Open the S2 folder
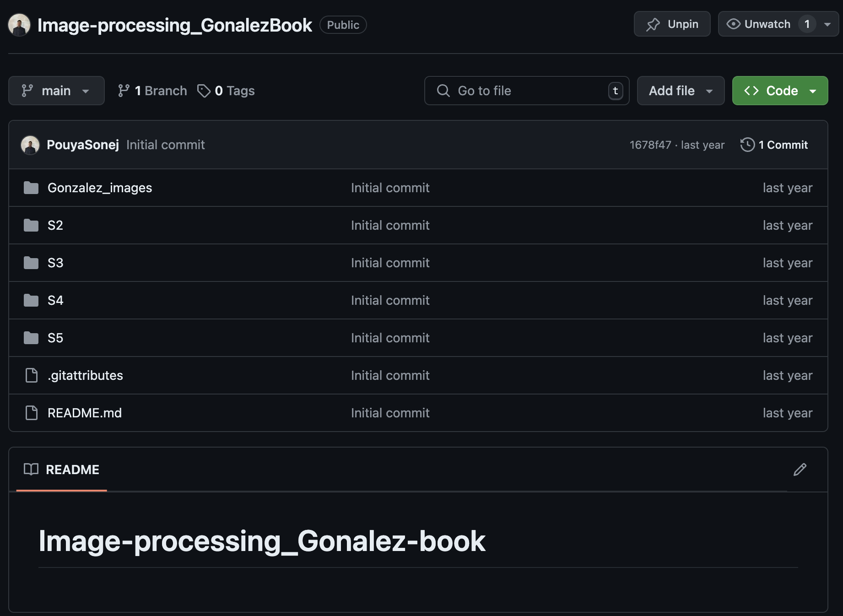 tap(55, 225)
